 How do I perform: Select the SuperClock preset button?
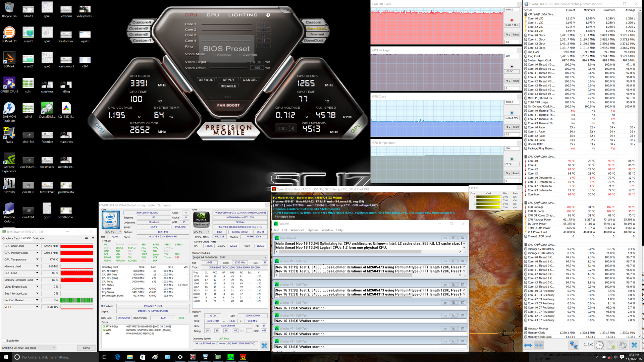point(317,28)
